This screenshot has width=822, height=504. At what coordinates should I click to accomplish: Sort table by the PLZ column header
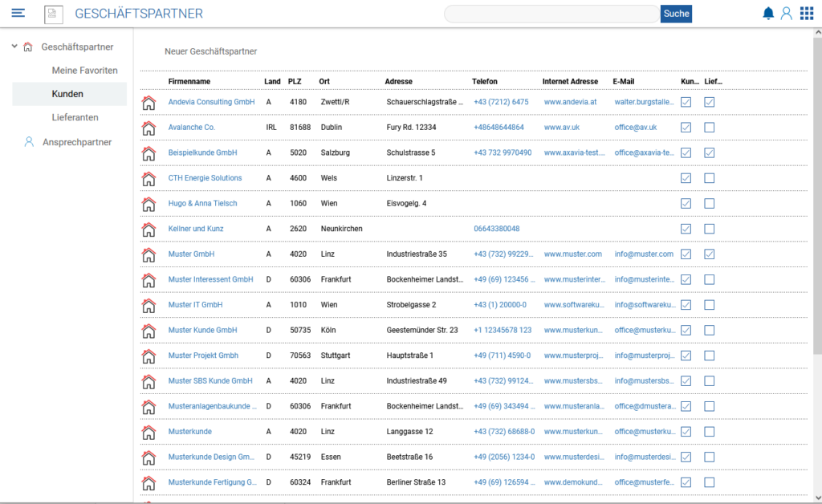(295, 81)
